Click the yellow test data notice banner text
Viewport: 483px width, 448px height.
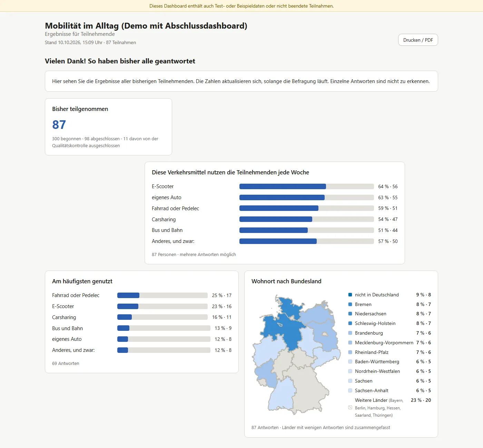pos(241,6)
